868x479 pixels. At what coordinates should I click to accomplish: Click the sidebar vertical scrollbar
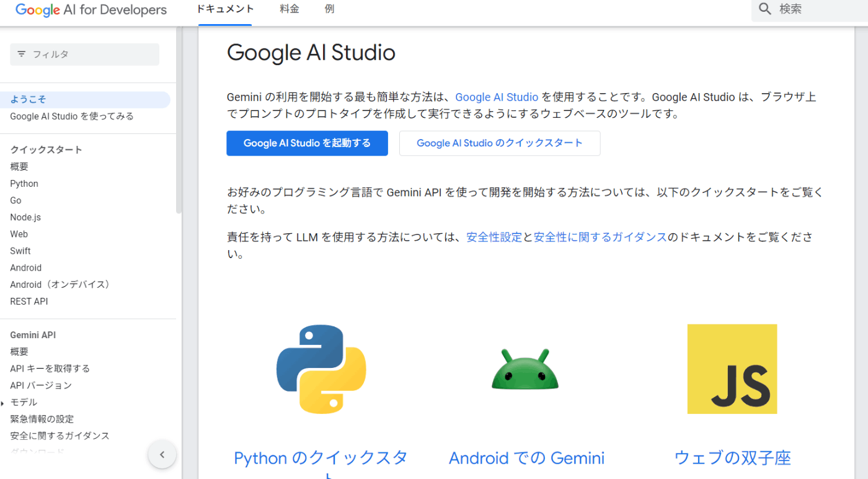tap(179, 121)
